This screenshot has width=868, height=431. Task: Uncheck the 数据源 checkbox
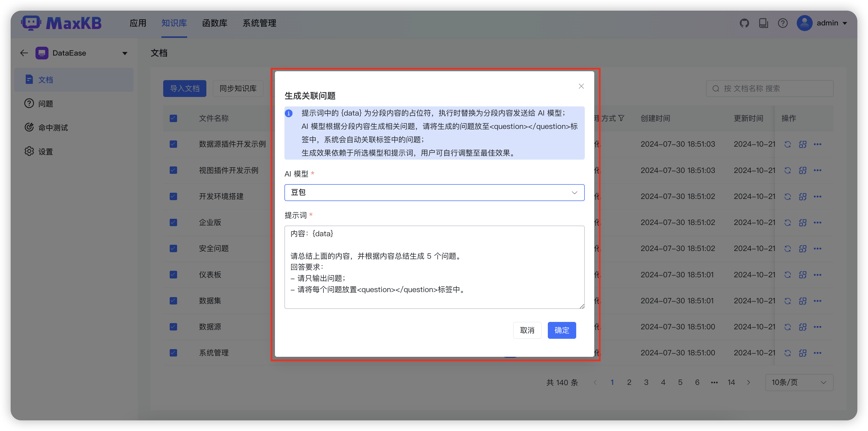pos(173,327)
